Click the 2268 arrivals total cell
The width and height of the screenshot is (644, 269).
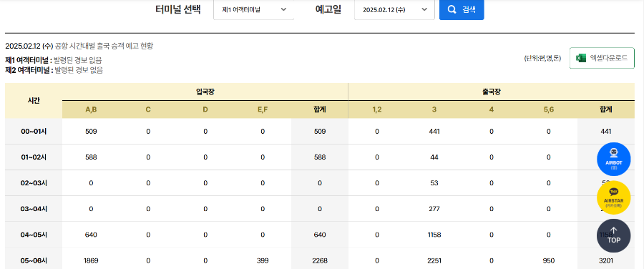tap(320, 260)
